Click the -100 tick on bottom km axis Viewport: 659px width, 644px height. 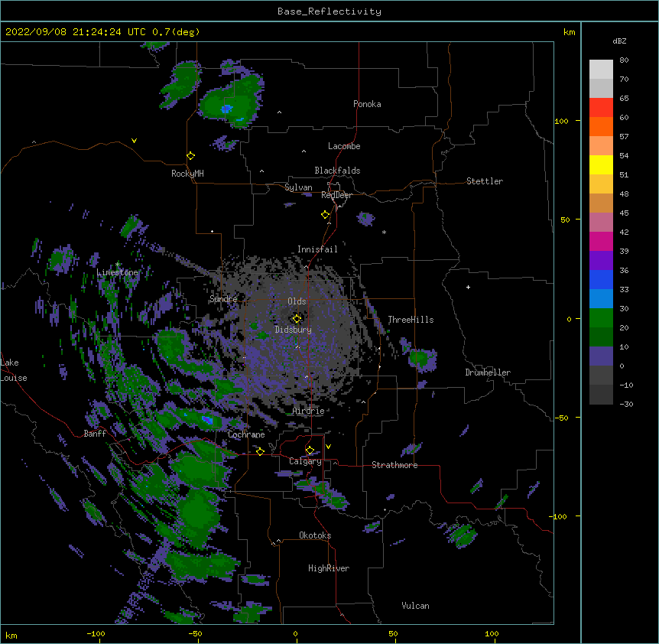tap(96, 634)
